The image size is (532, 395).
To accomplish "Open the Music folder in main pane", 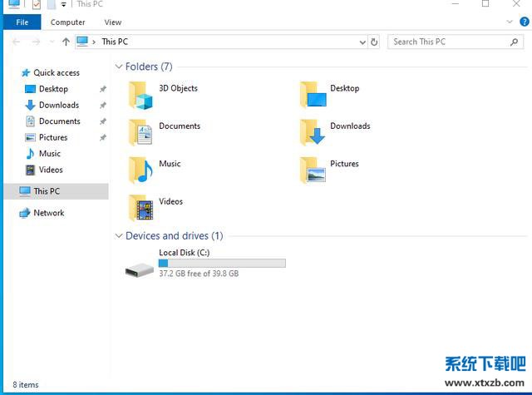I will click(140, 170).
